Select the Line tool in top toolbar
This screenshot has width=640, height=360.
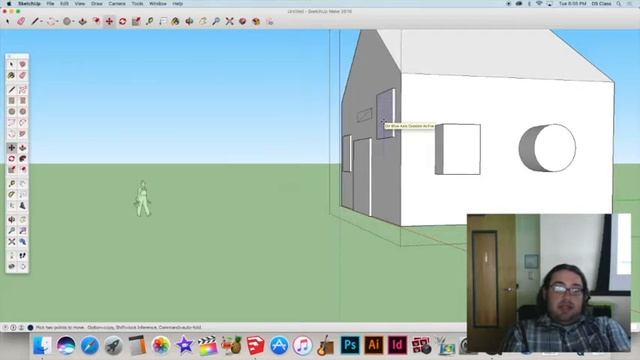(x=35, y=21)
